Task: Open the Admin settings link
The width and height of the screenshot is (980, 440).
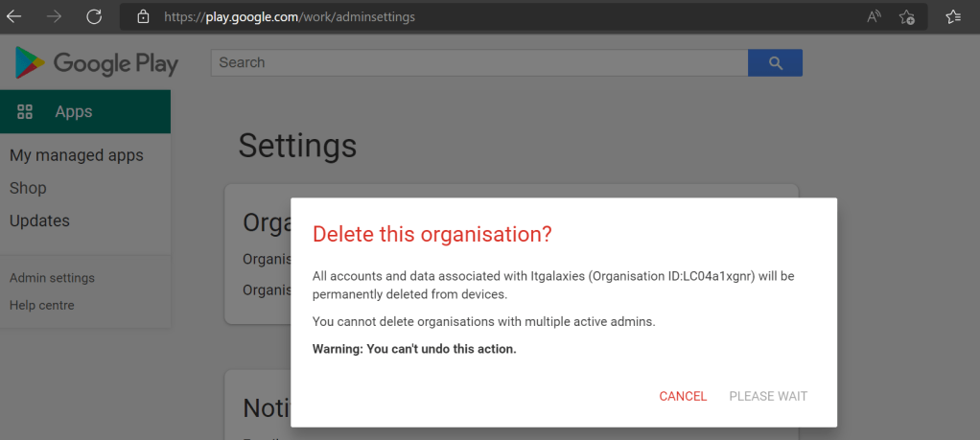Action: click(52, 278)
